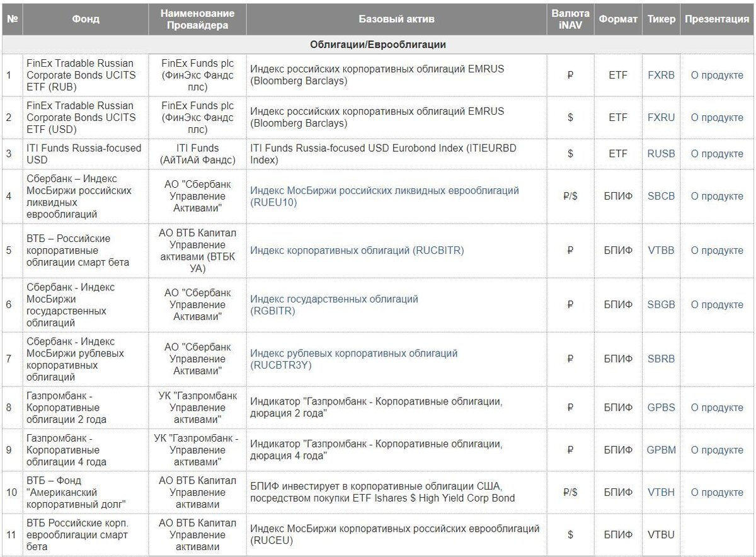Viewport: 756px width, 557px height.
Task: Open 'О продукте' link in VTBH row
Action: pos(717,492)
